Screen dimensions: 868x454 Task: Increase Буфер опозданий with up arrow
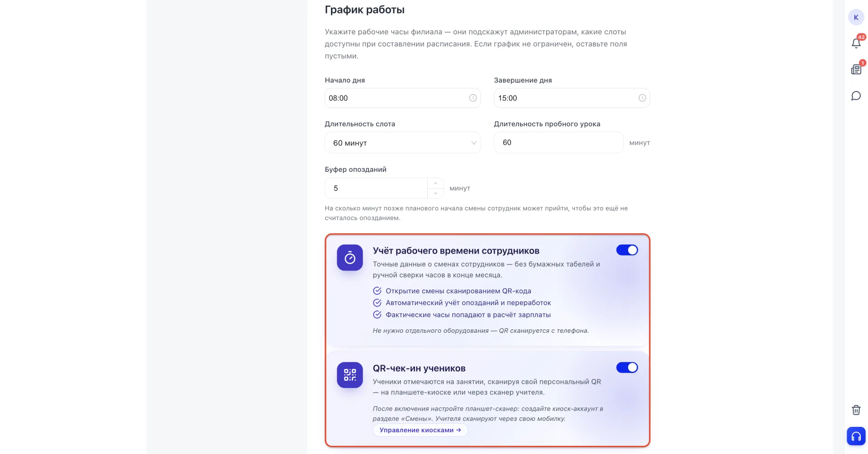point(435,183)
